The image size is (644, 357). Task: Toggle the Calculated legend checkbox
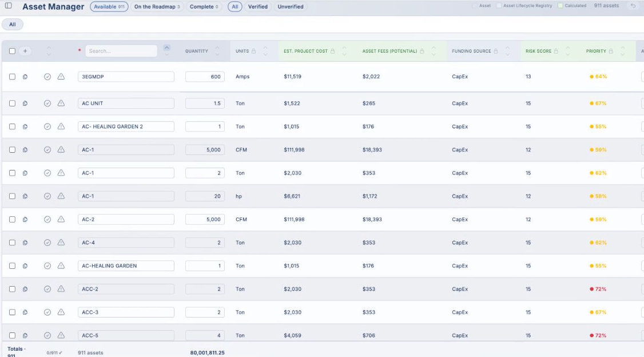click(560, 6)
